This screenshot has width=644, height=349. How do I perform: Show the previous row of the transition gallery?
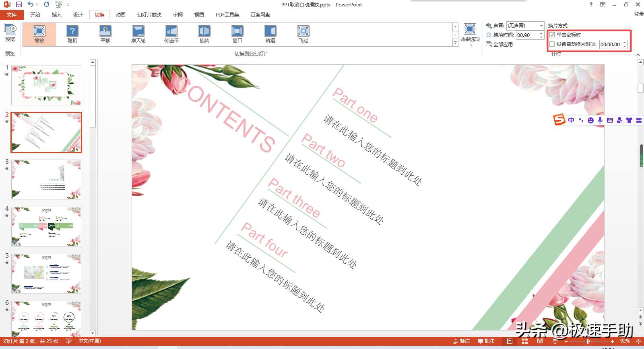(x=455, y=27)
